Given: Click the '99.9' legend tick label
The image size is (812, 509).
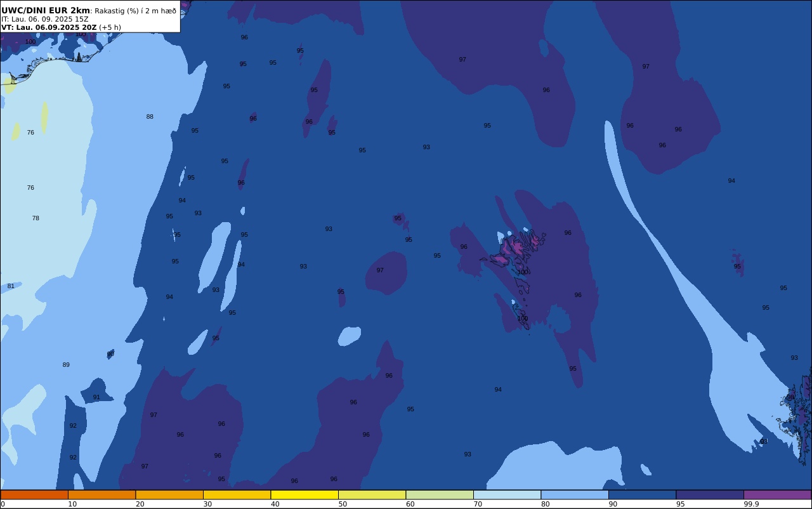Looking at the screenshot, I should tap(752, 504).
